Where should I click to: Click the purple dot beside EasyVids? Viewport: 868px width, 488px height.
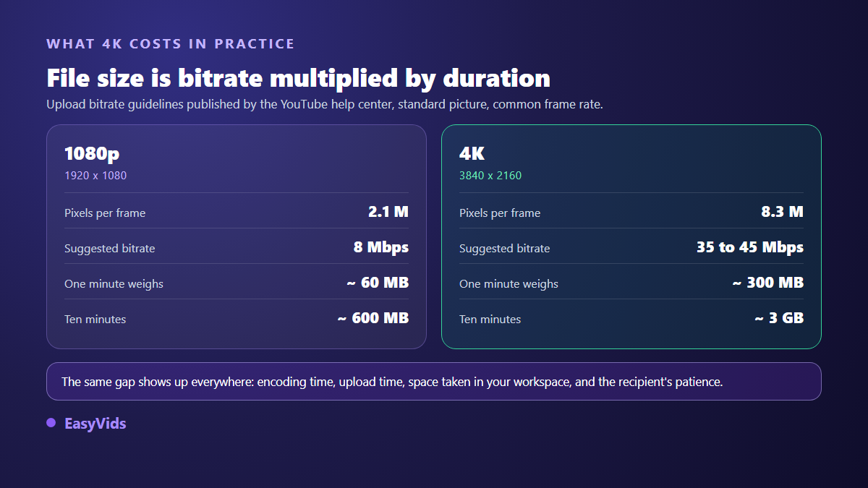coord(51,423)
